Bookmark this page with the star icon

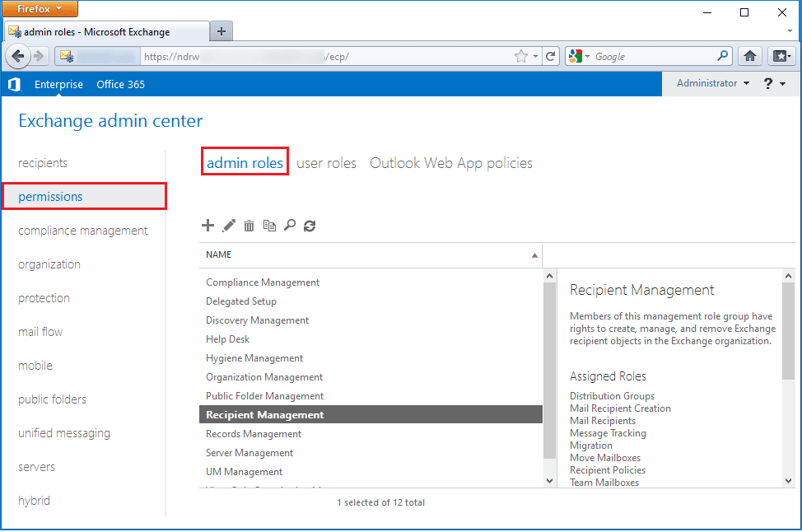pos(521,56)
